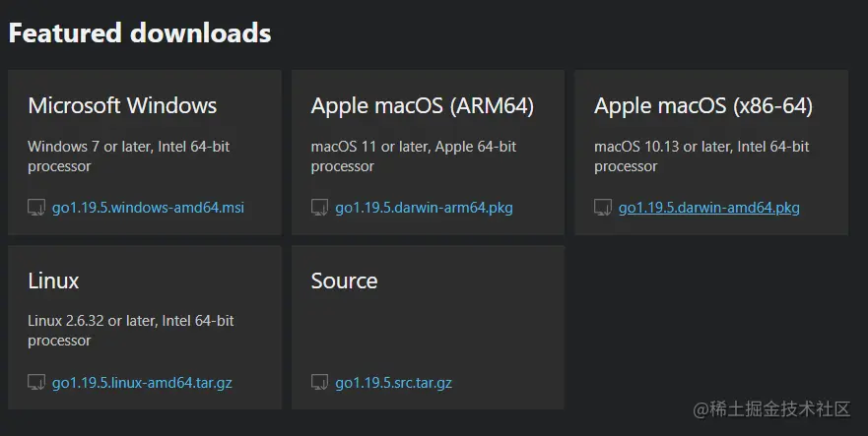Click the download icon beside go1.19.5.darwin-amd64.pkg
This screenshot has width=868, height=436.
click(603, 208)
